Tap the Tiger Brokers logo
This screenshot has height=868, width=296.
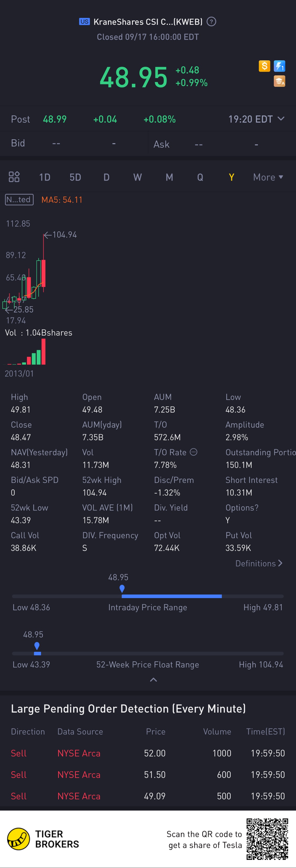coord(19,839)
